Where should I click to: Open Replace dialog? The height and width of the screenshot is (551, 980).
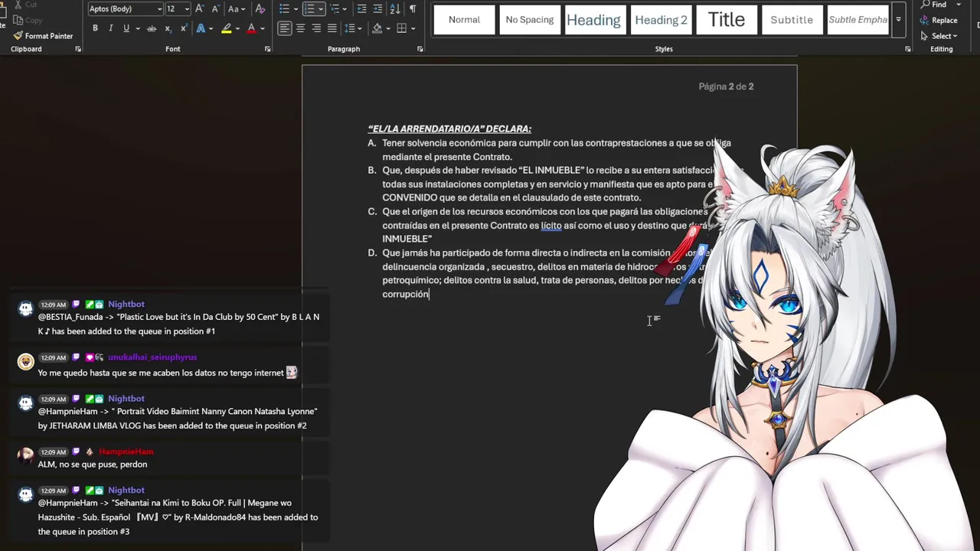coord(939,21)
